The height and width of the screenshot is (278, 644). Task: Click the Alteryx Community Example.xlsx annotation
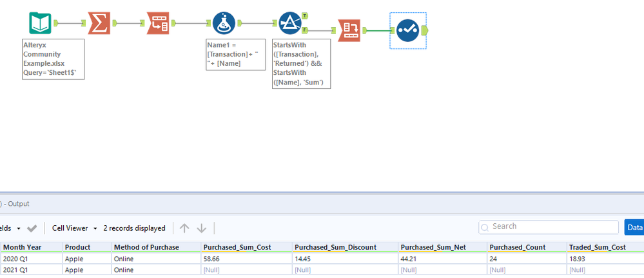click(54, 59)
